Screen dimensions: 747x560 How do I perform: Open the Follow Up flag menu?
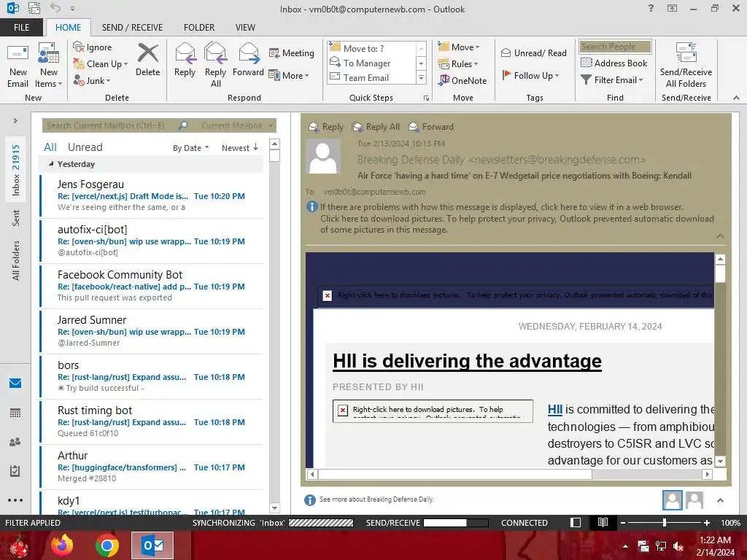tap(530, 75)
